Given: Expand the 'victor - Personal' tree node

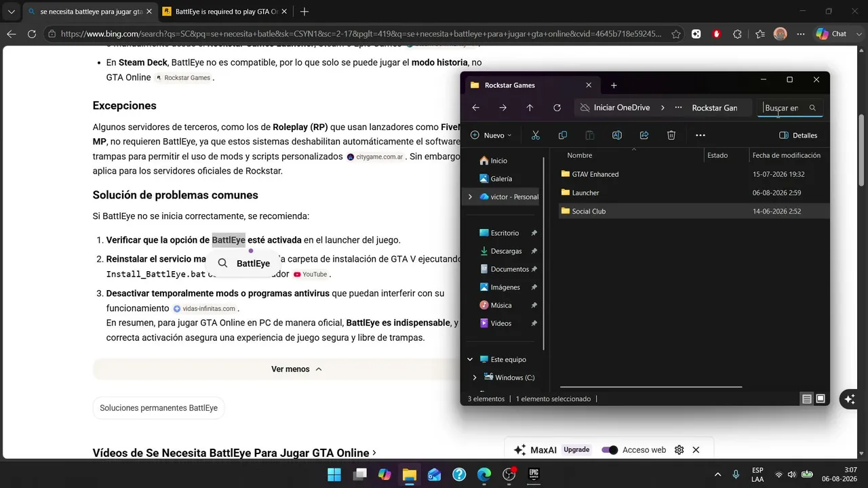Looking at the screenshot, I should (470, 197).
